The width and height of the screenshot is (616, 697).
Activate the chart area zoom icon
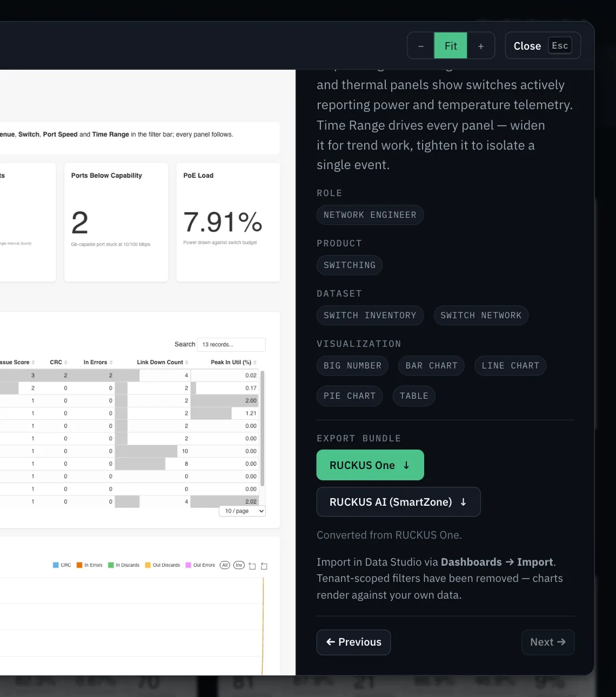[252, 566]
